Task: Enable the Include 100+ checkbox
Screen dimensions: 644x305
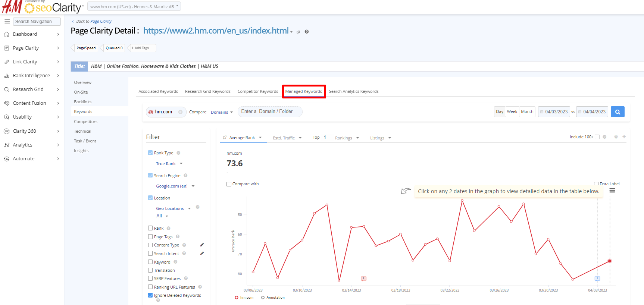Action: point(597,137)
